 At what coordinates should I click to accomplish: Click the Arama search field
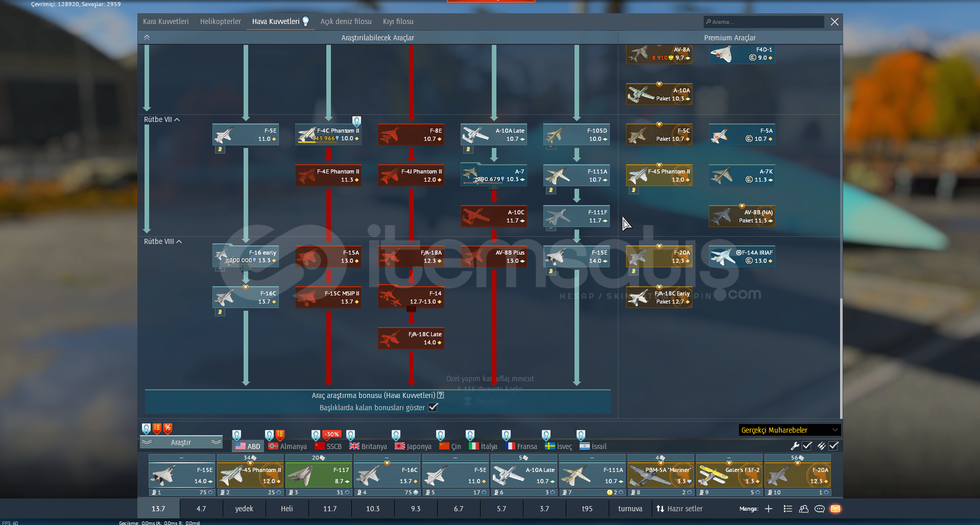point(763,22)
